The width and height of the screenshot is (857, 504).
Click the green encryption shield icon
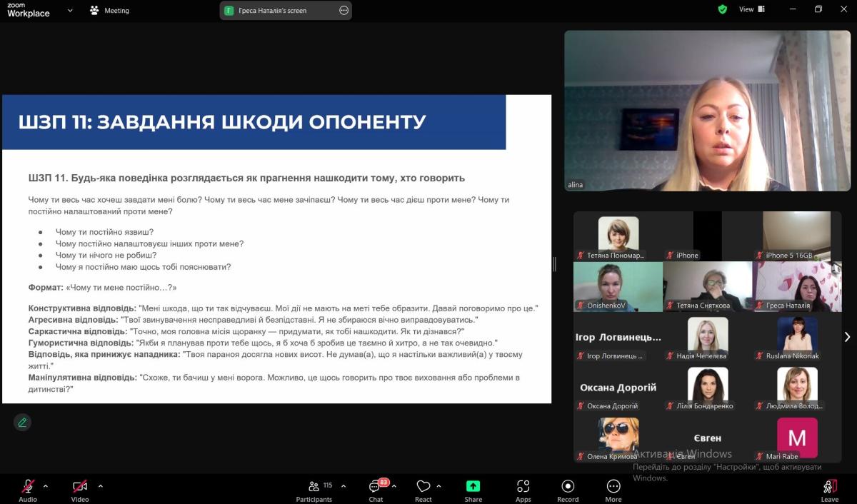723,9
